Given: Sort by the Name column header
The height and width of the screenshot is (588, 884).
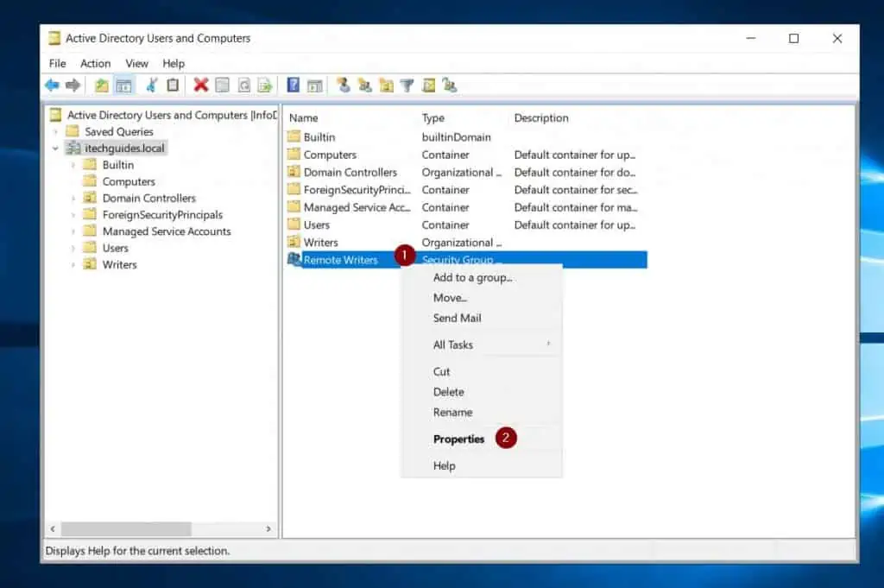Looking at the screenshot, I should click(x=303, y=117).
